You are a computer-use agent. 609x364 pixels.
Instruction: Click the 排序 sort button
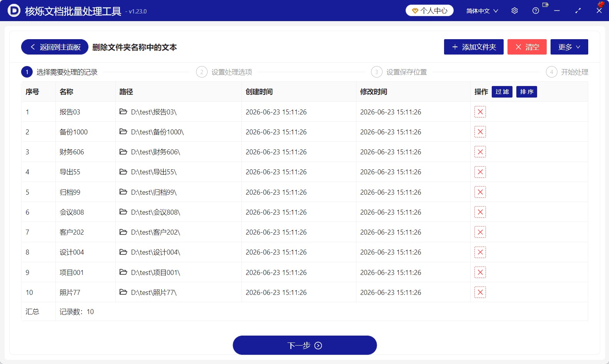[x=527, y=92]
